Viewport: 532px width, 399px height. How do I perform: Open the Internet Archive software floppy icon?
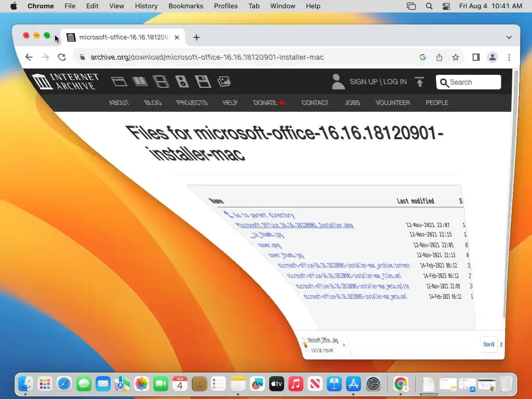203,82
